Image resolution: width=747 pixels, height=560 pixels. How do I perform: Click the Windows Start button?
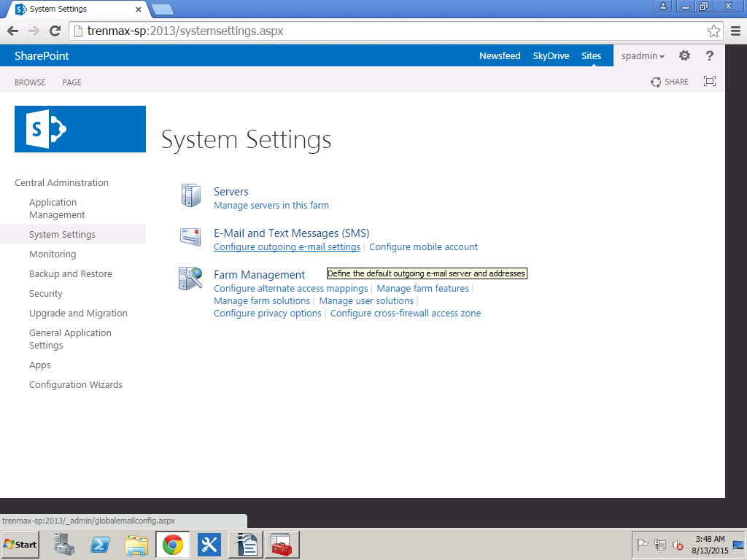pos(20,544)
